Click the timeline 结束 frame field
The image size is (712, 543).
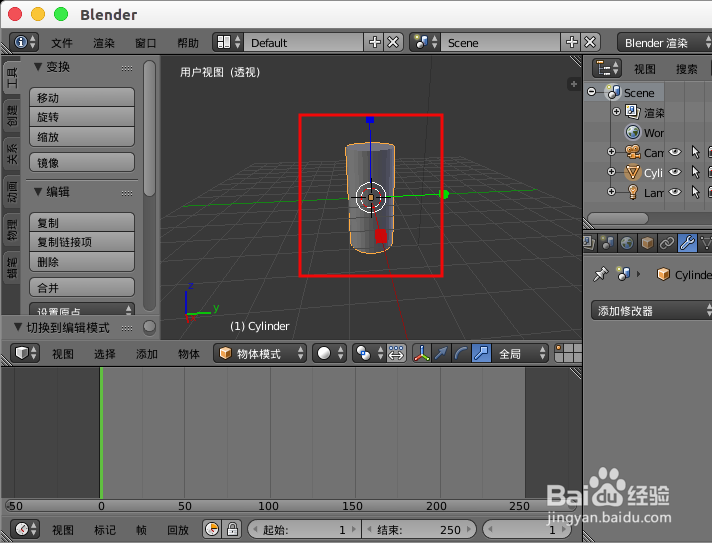point(419,529)
